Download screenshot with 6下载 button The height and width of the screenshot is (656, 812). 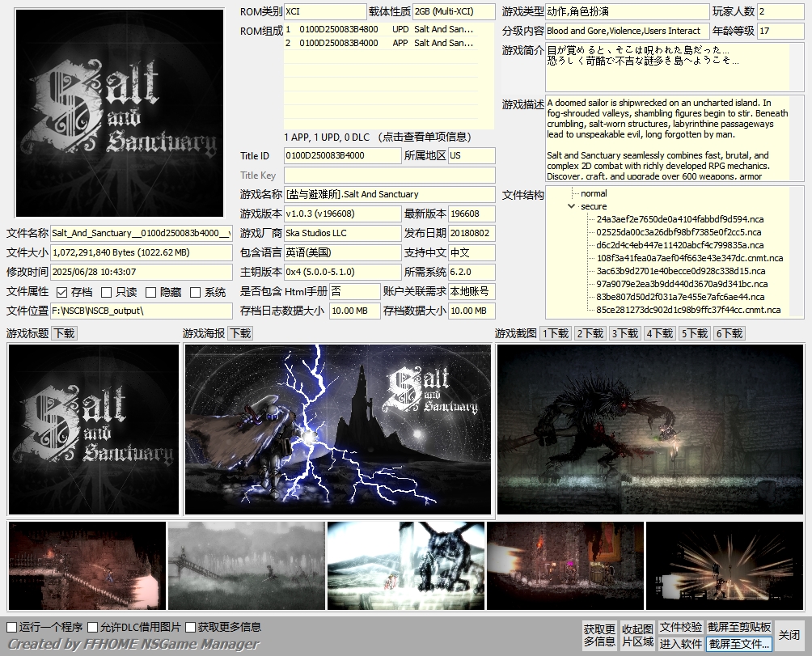coord(730,333)
